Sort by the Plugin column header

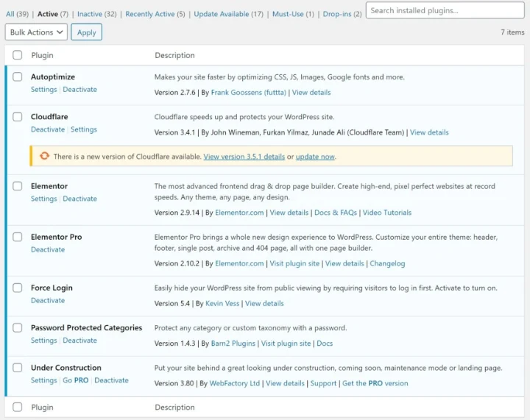pos(42,55)
